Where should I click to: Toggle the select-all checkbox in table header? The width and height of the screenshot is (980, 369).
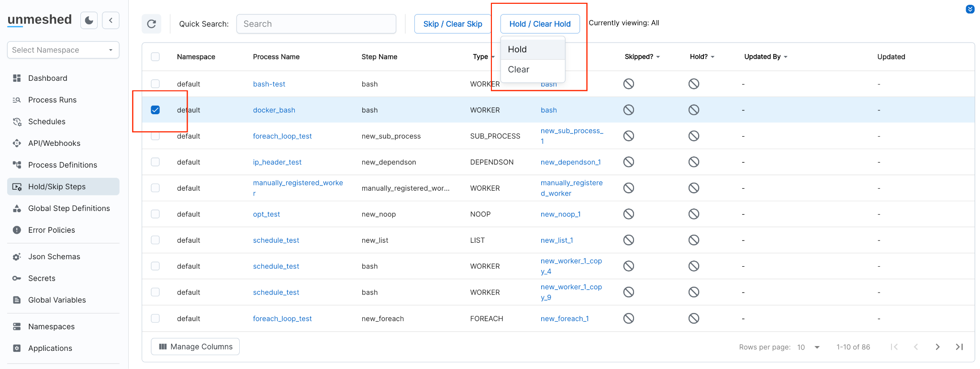(155, 56)
